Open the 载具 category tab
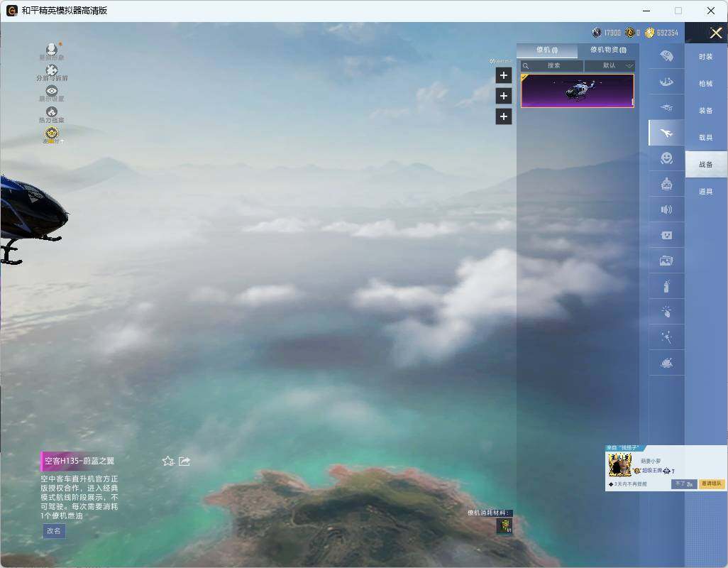The width and height of the screenshot is (728, 568). [706, 138]
